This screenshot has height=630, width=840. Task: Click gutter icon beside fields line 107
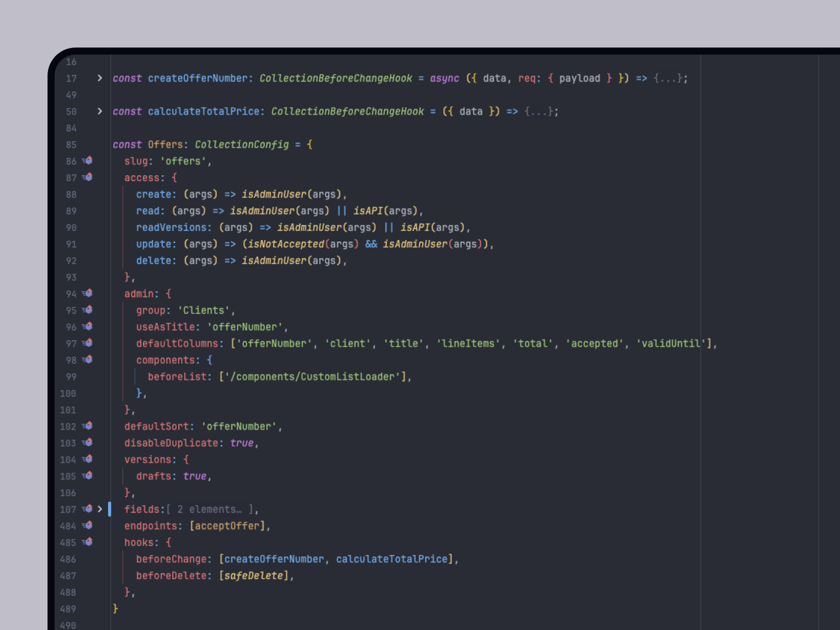click(87, 509)
